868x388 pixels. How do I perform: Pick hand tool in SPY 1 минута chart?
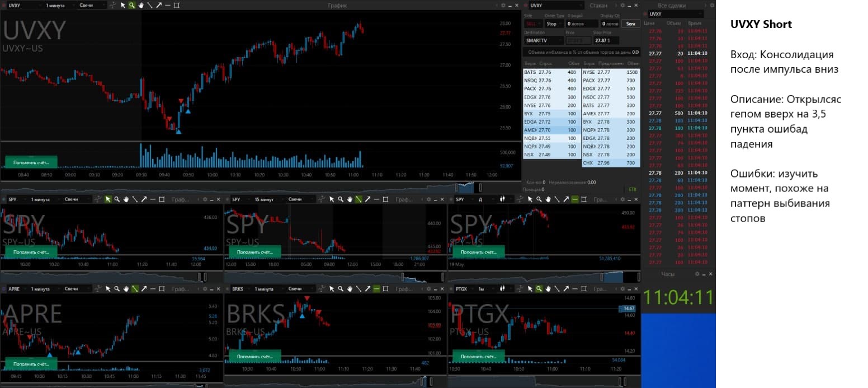coord(126,199)
